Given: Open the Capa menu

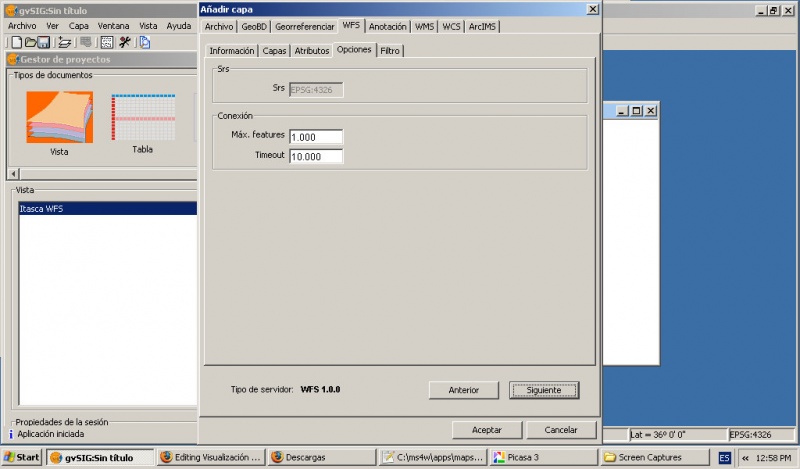Looking at the screenshot, I should click(79, 25).
